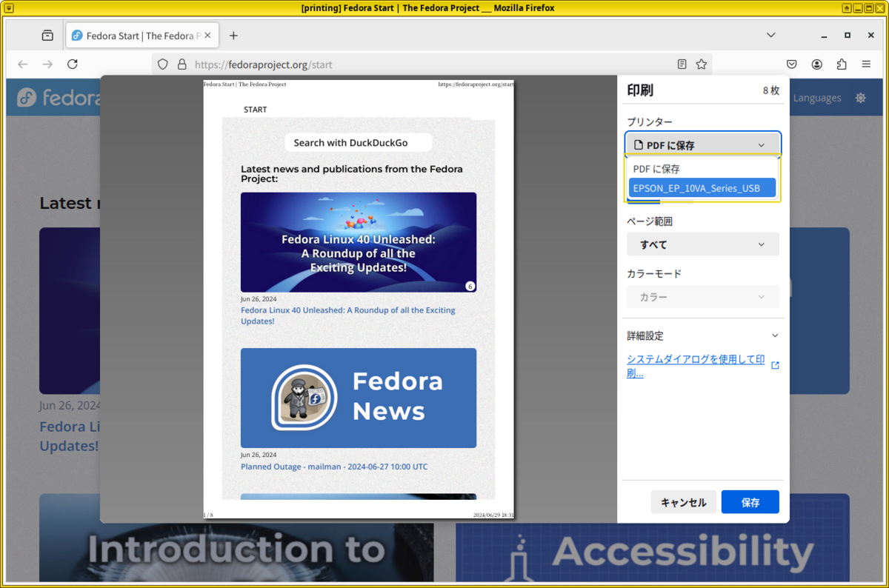Bookmark the page with the star icon
889x588 pixels.
[x=701, y=64]
